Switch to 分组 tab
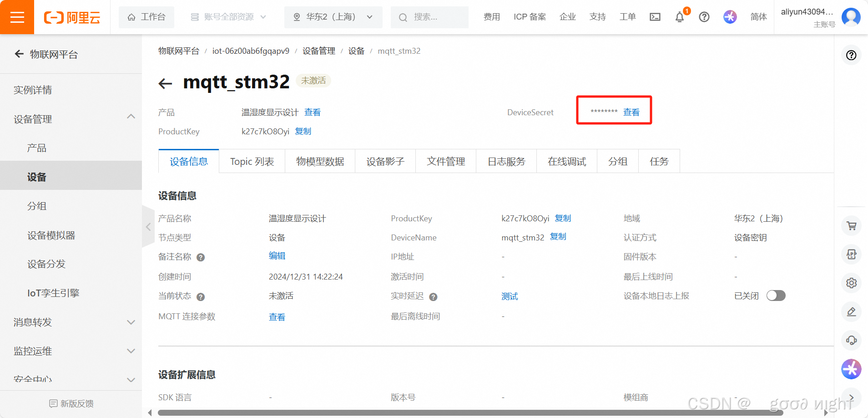 pos(618,161)
